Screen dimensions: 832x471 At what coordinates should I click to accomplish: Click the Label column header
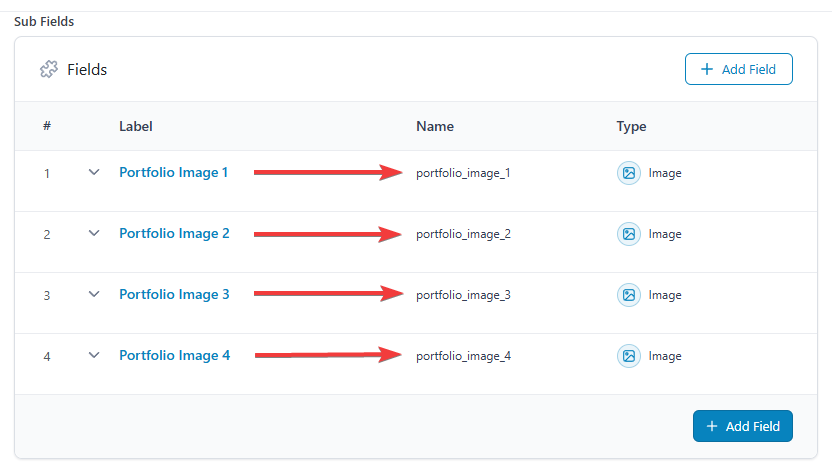pos(135,127)
